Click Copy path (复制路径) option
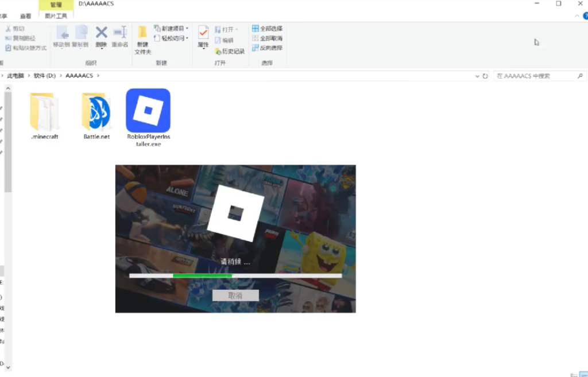Viewport: 588px width, 377px height. pyautogui.click(x=21, y=38)
